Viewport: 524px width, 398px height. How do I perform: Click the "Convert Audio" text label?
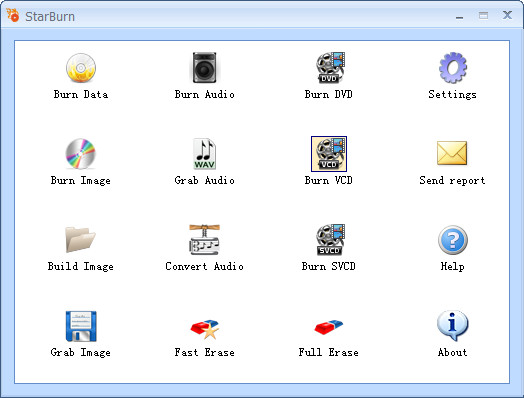pyautogui.click(x=205, y=266)
